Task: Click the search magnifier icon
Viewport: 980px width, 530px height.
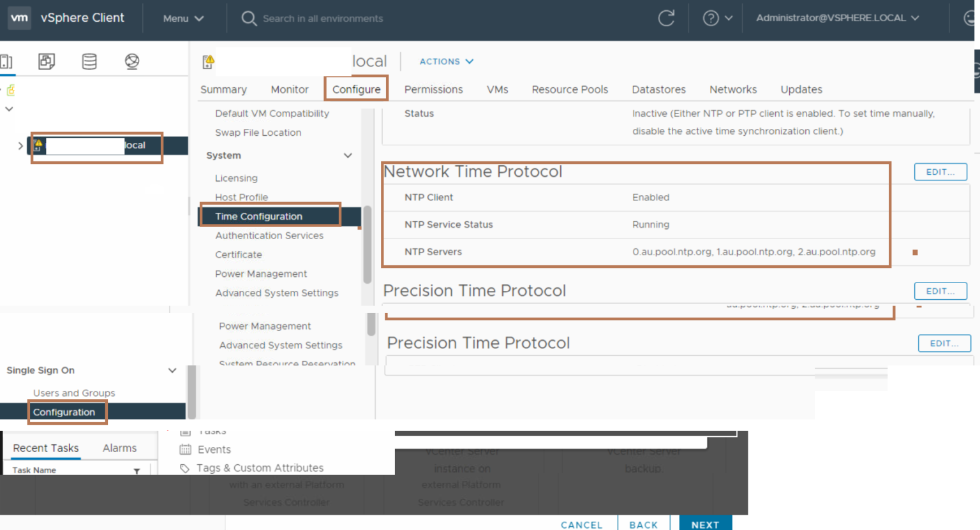Action: pyautogui.click(x=249, y=18)
